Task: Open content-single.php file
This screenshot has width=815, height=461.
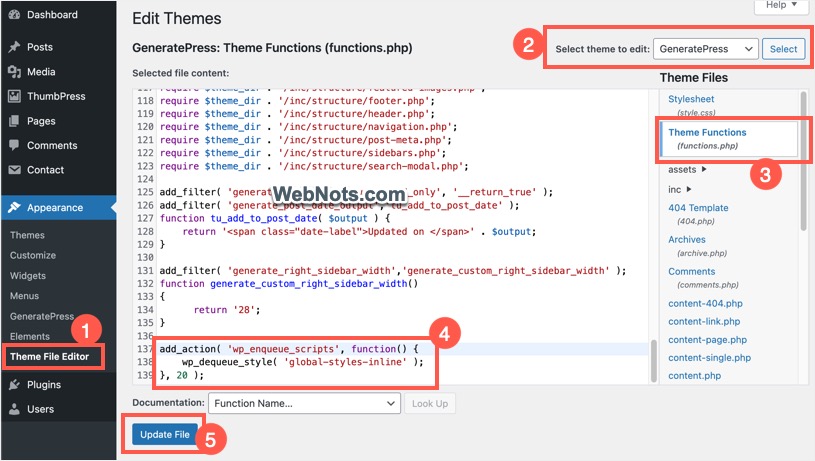Action: click(709, 358)
